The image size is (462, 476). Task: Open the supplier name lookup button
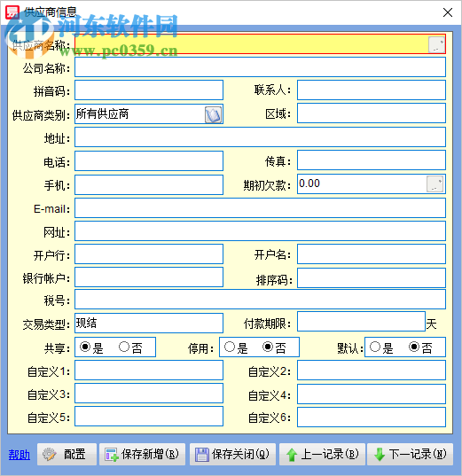tap(436, 44)
